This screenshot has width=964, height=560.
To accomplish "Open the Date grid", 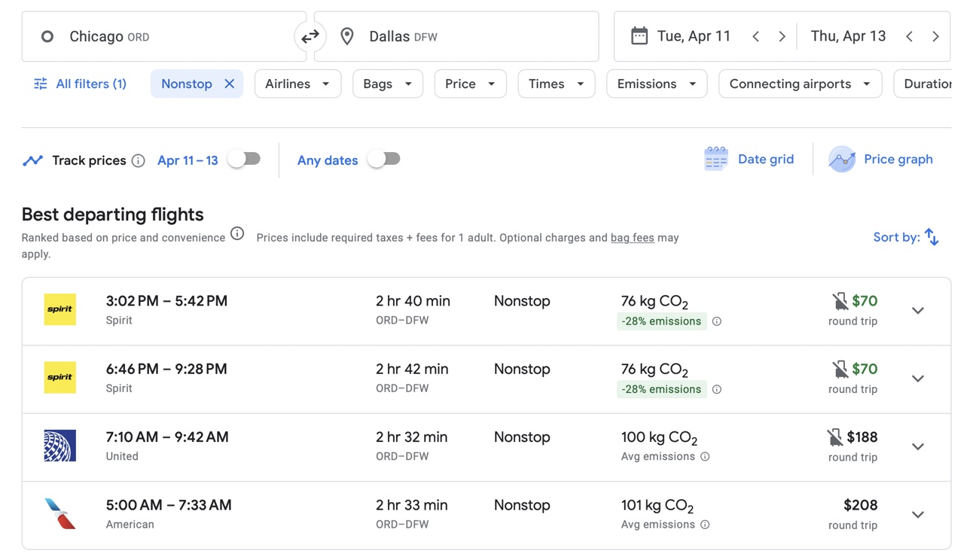I will (749, 159).
